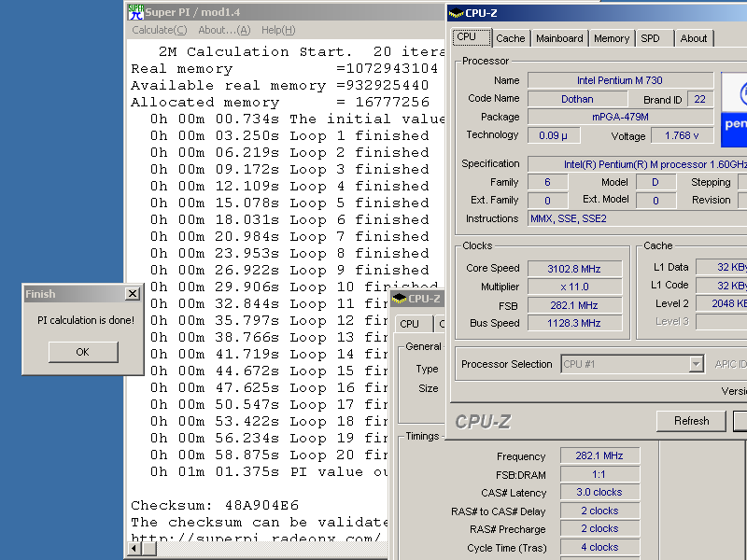The height and width of the screenshot is (560, 747).
Task: Click the RAS# to CAS# Delay 2 clocks value
Action: click(599, 511)
